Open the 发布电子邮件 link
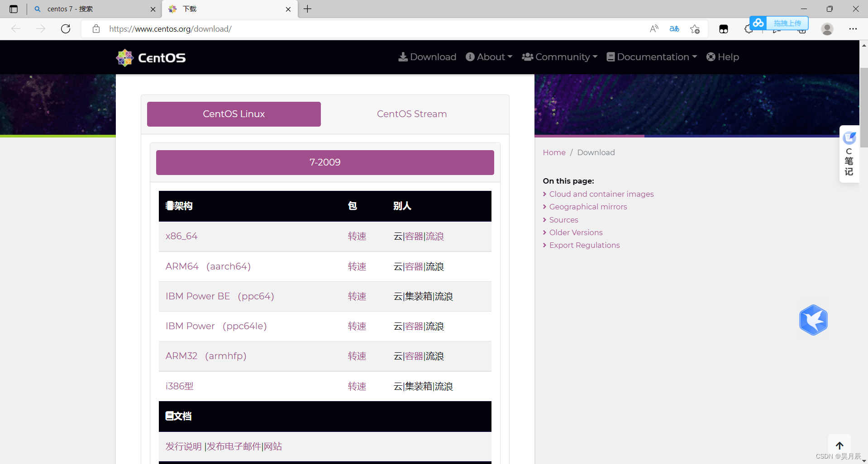The image size is (868, 464). point(234,446)
